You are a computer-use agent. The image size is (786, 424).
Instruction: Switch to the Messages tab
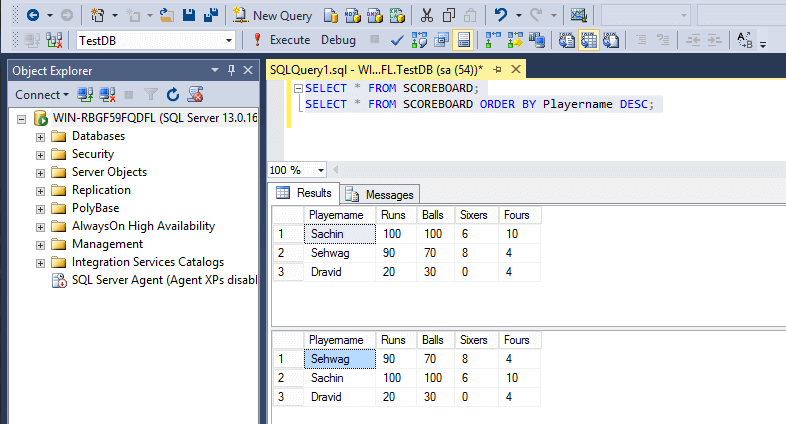pos(381,194)
